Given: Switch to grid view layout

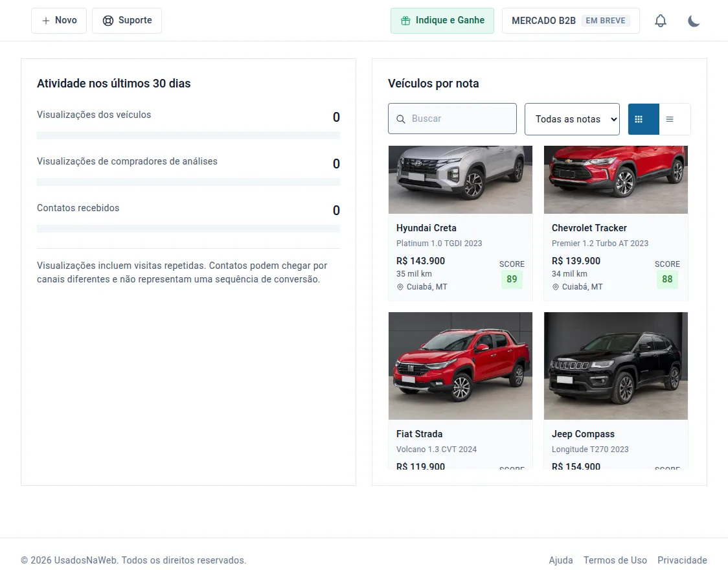Looking at the screenshot, I should (x=644, y=119).
